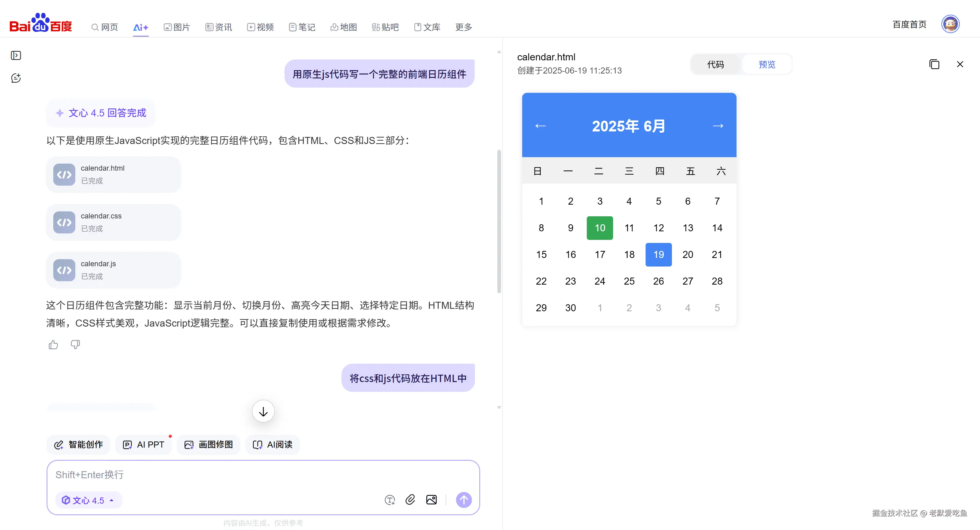
Task: Like the AI response with thumbs up
Action: pyautogui.click(x=53, y=344)
